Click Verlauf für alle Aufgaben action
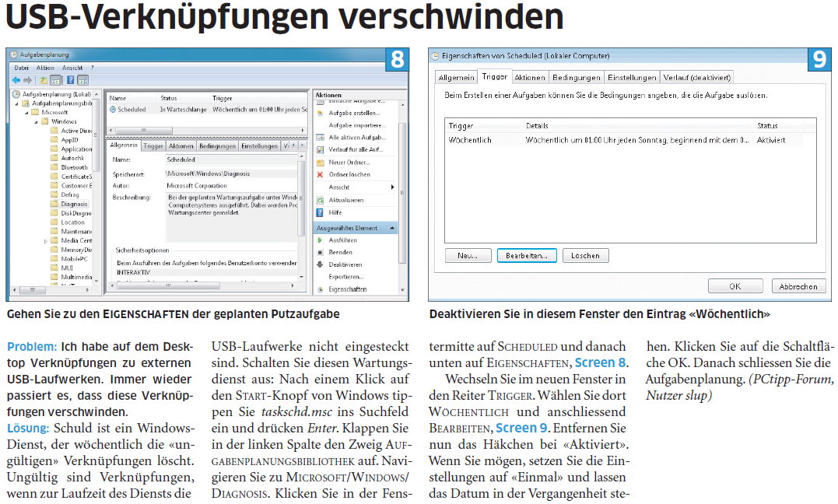This screenshot has width=838, height=504. point(356,150)
